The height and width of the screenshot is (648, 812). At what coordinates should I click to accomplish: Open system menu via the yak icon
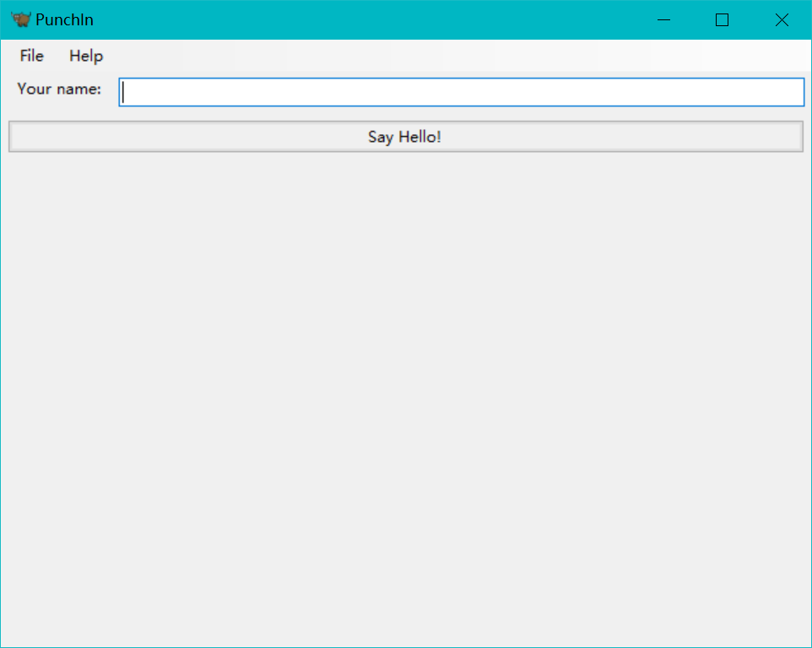[x=21, y=20]
